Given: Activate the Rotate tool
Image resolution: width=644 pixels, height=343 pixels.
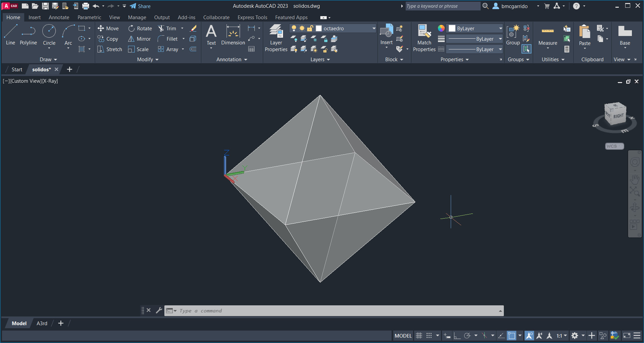Looking at the screenshot, I should click(140, 29).
